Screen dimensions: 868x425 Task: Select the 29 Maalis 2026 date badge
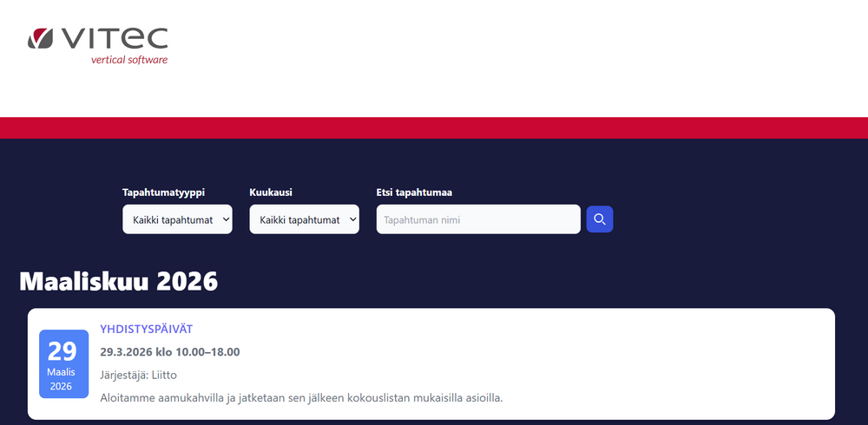click(63, 363)
